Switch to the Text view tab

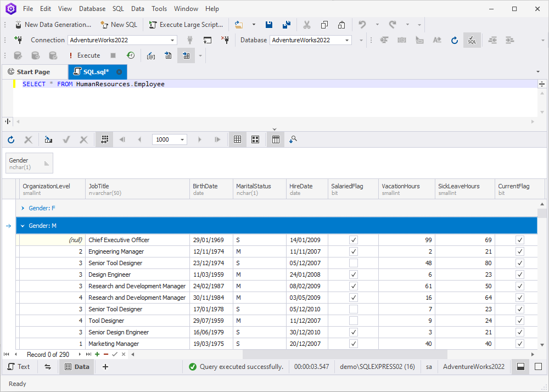point(19,366)
